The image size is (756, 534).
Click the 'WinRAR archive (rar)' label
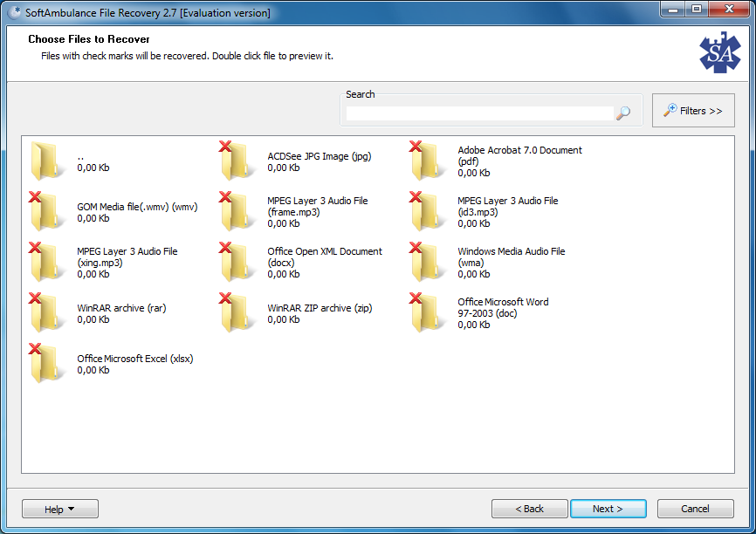tap(121, 308)
